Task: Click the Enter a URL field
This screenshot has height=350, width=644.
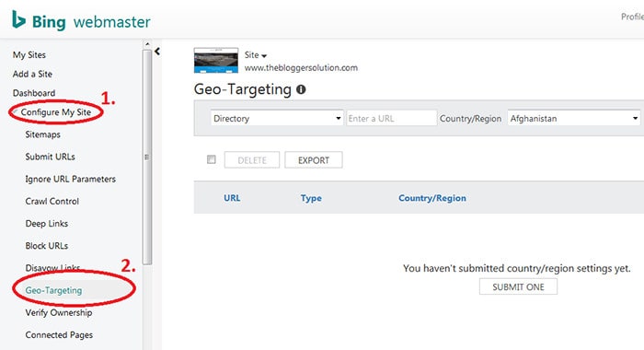Action: [x=391, y=119]
